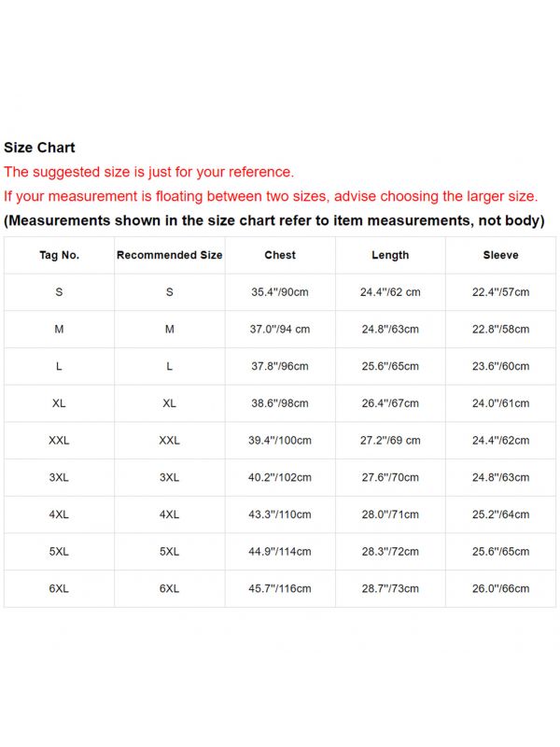Click the Recommended Size column header
560x747 pixels.
tap(169, 255)
